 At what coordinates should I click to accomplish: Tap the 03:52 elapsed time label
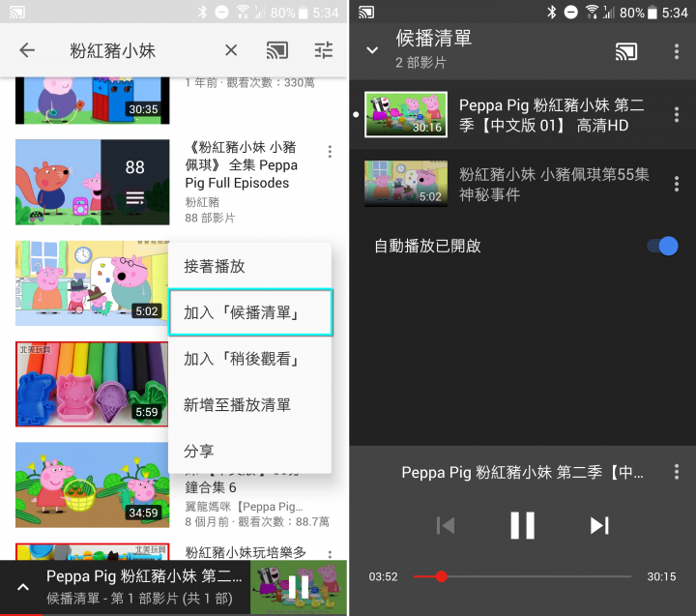pos(383,576)
